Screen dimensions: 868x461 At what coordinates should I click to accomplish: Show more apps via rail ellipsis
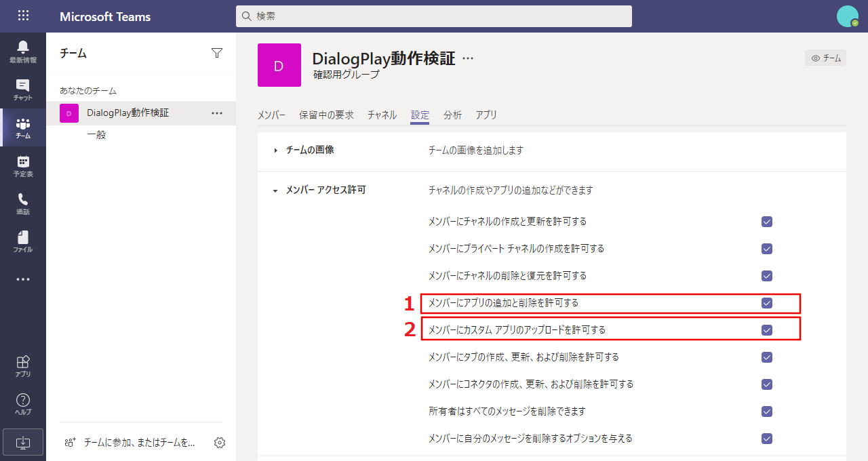point(23,279)
